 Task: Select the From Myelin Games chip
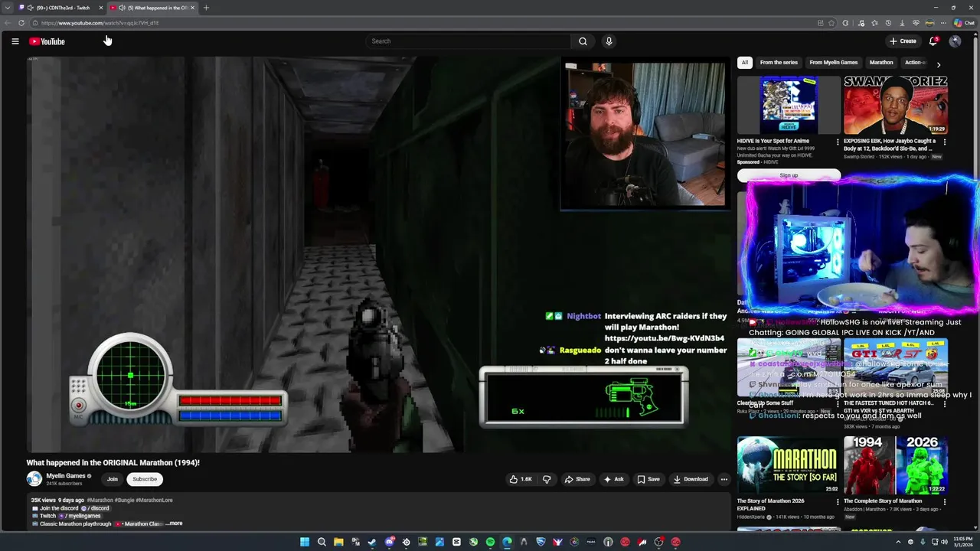pos(834,63)
